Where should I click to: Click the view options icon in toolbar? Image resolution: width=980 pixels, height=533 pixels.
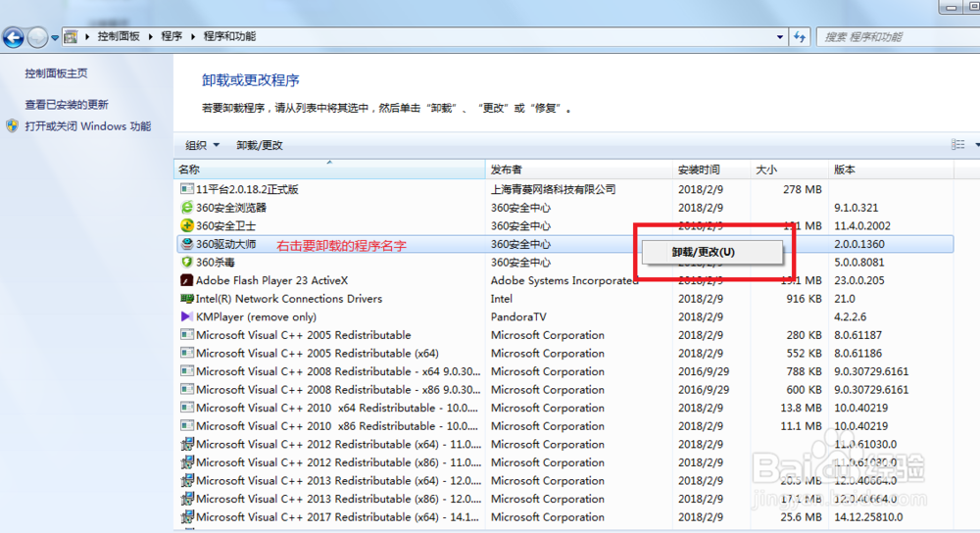tap(957, 145)
